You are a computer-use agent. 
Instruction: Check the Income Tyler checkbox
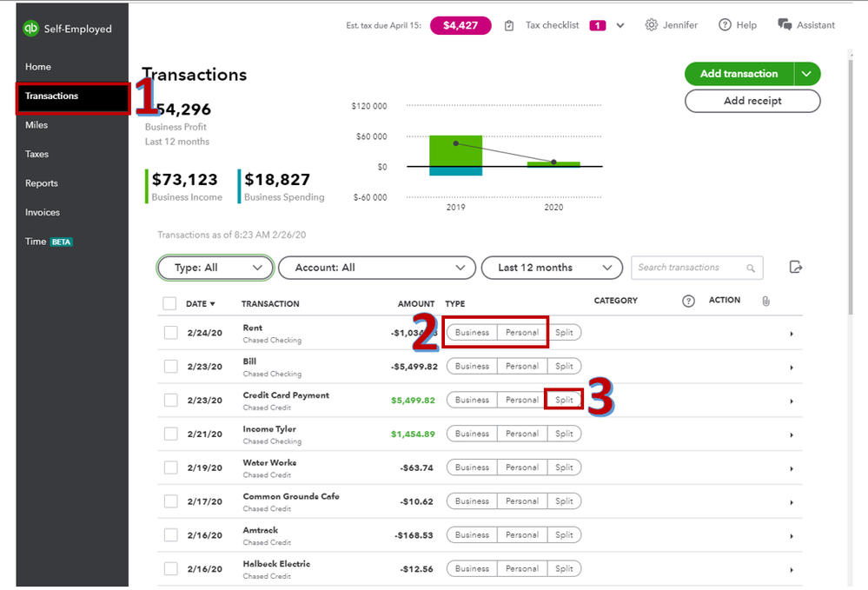[170, 434]
